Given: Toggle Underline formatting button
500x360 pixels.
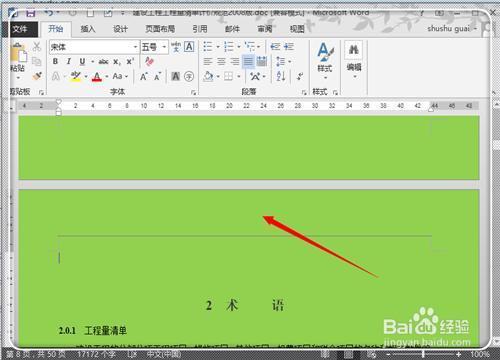Looking at the screenshot, I should click(82, 62).
